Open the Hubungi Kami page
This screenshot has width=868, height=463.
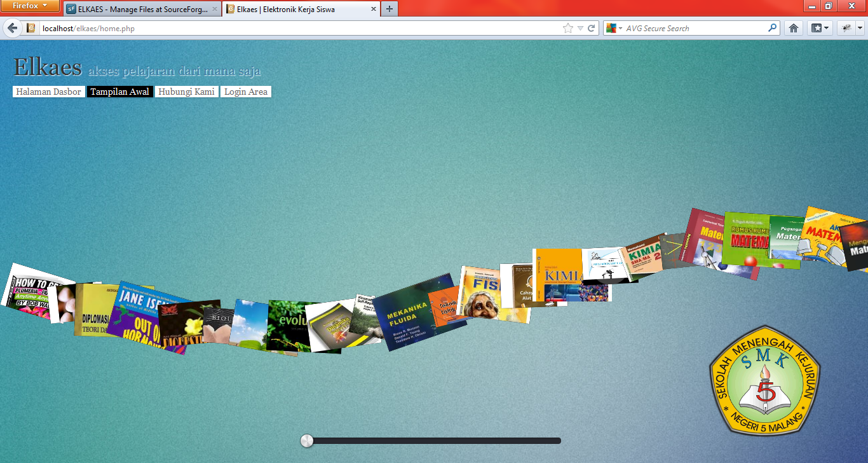click(186, 92)
